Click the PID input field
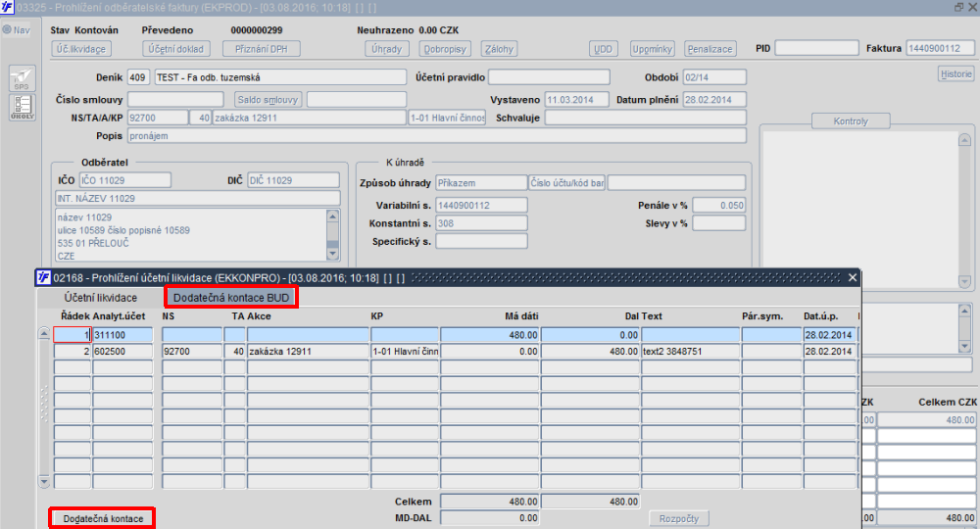This screenshot has width=980, height=529. (816, 48)
